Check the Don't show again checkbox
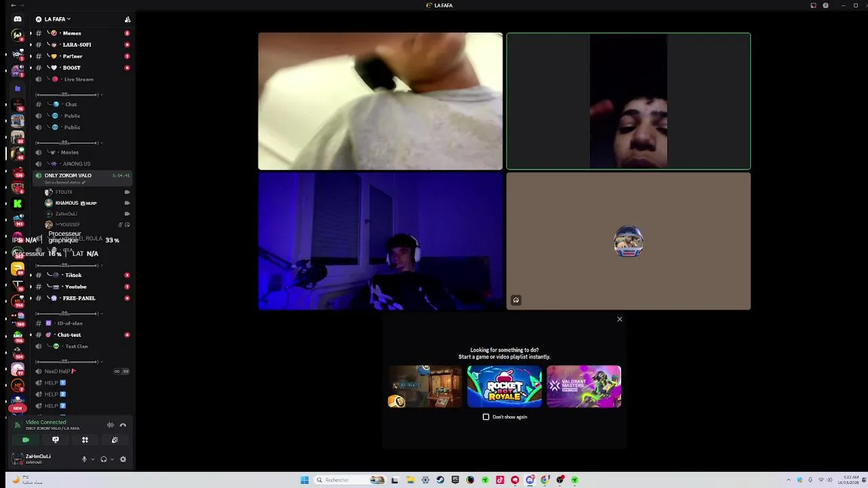The width and height of the screenshot is (868, 488). coord(486,417)
